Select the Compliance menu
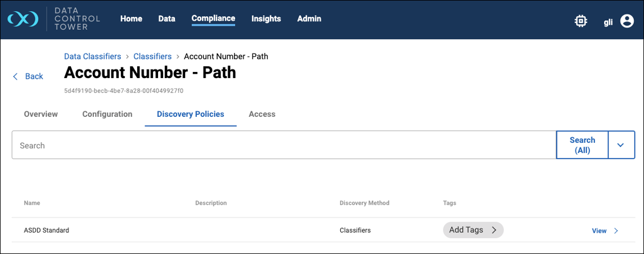 [213, 19]
